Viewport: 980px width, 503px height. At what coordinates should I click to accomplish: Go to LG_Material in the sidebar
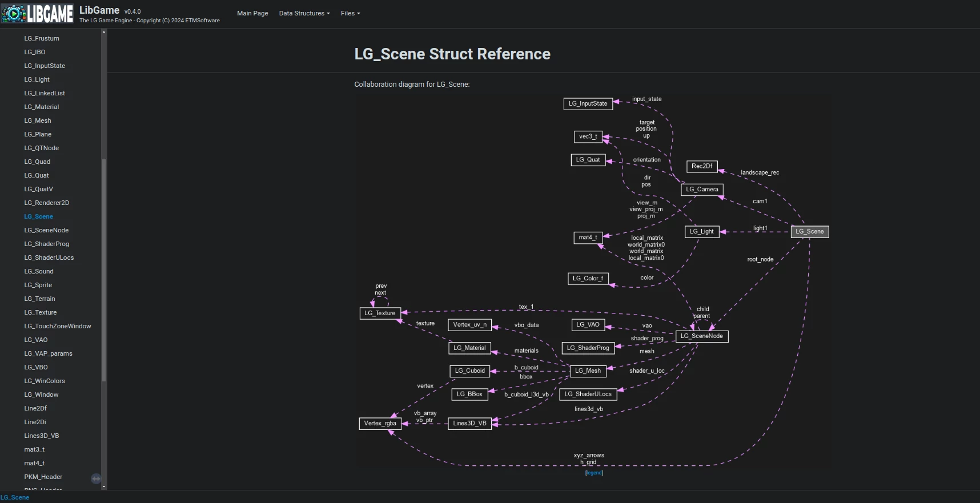coord(42,107)
